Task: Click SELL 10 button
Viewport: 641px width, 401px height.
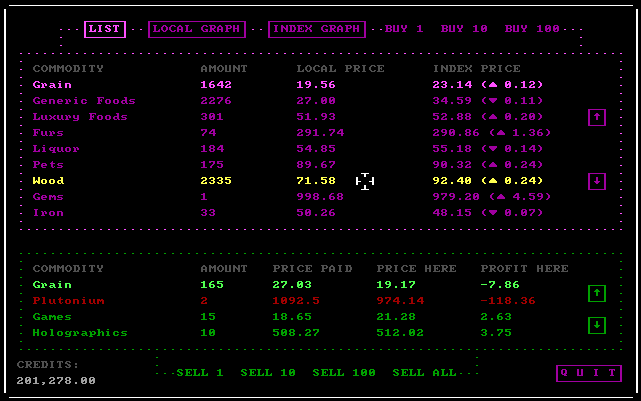Action: click(x=268, y=373)
